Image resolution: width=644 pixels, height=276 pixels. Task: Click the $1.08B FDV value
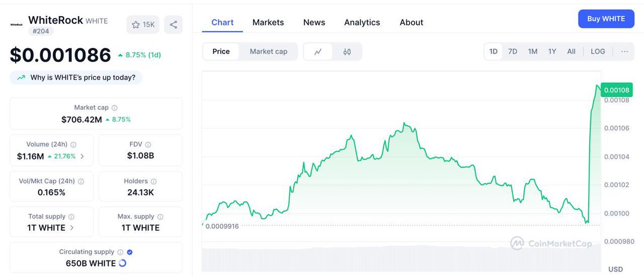tap(141, 156)
